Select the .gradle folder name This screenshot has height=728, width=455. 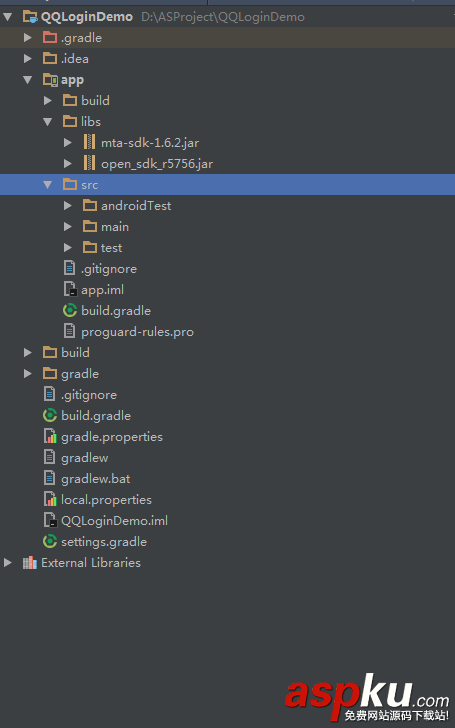[x=81, y=38]
